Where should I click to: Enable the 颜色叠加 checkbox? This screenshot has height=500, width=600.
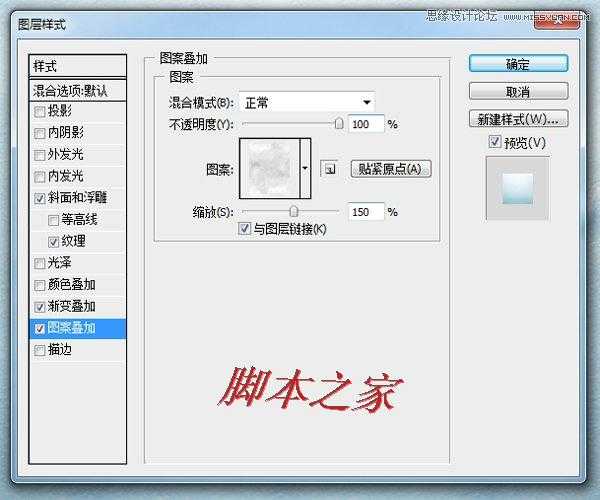pyautogui.click(x=39, y=285)
